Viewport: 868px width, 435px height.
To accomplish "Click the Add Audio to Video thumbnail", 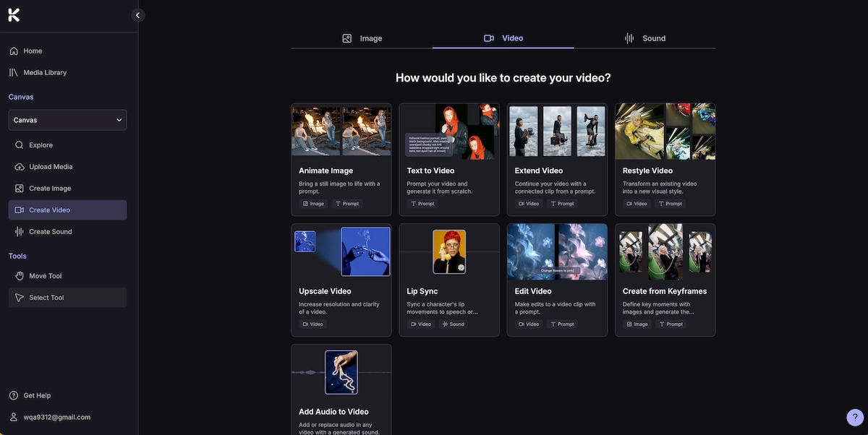I will coord(341,372).
